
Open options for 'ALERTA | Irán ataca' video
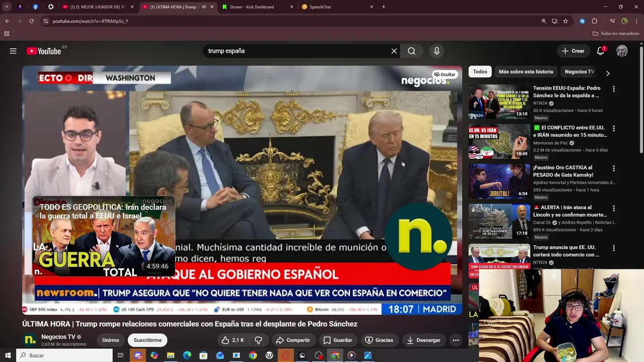pyautogui.click(x=613, y=208)
